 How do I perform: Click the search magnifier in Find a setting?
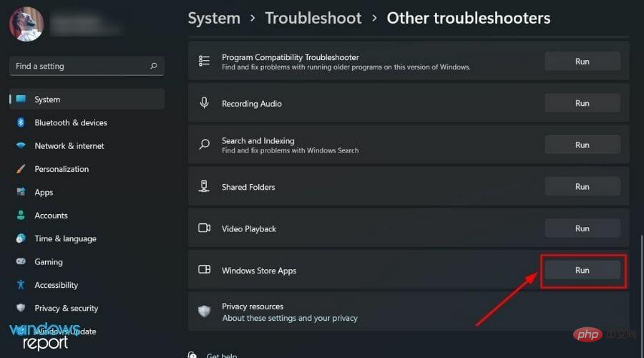coord(154,66)
